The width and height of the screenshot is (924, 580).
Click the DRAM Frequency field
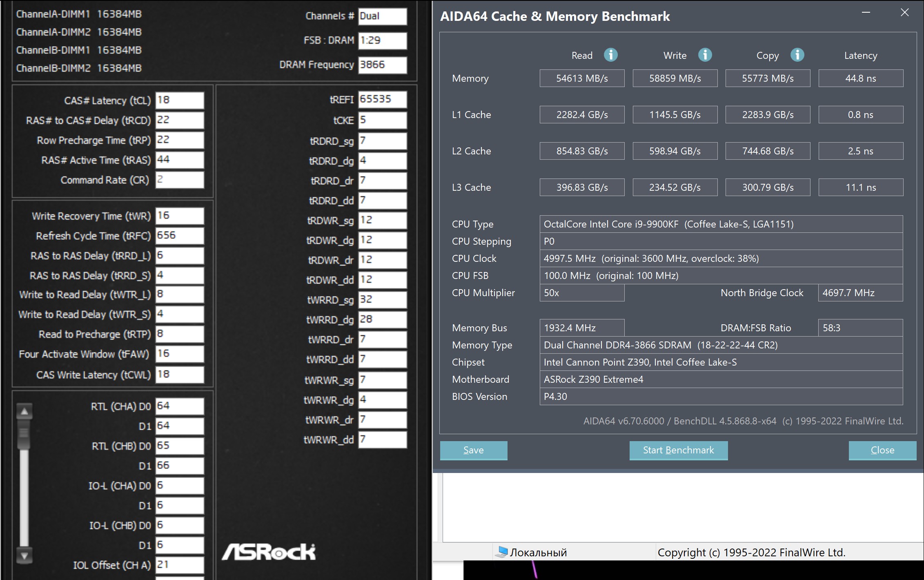click(x=382, y=65)
